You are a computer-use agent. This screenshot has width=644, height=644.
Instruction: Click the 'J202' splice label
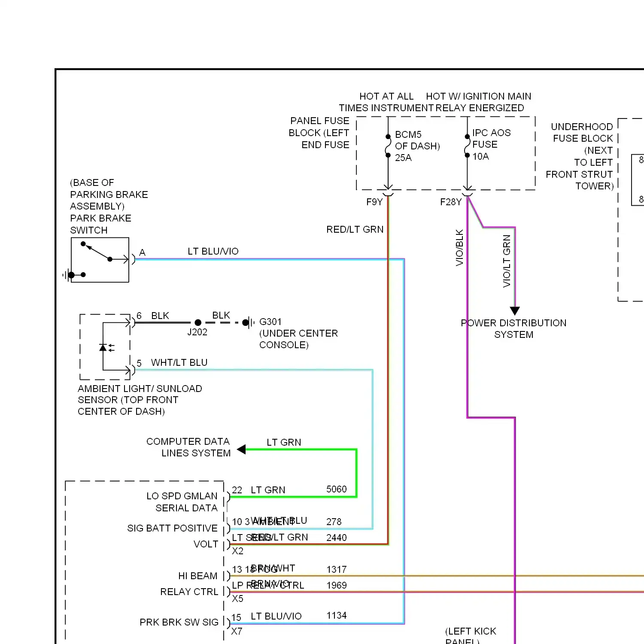197,332
